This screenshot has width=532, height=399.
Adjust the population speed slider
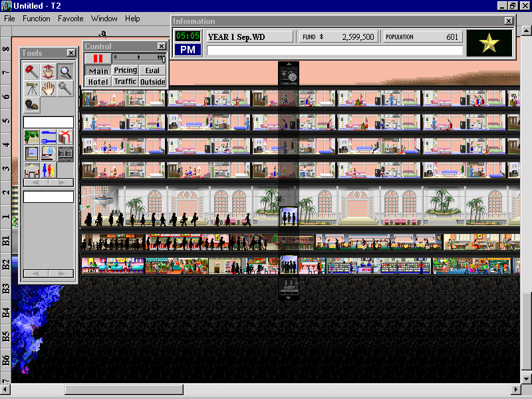[x=138, y=59]
